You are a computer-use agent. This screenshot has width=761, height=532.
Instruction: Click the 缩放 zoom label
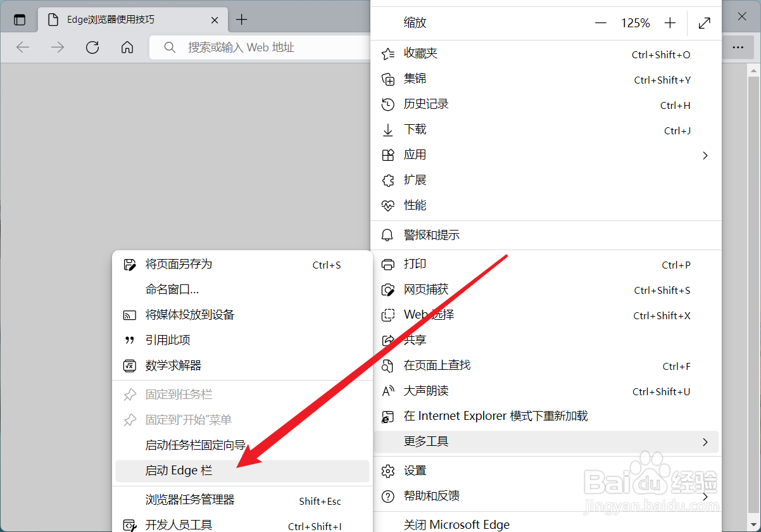point(415,23)
